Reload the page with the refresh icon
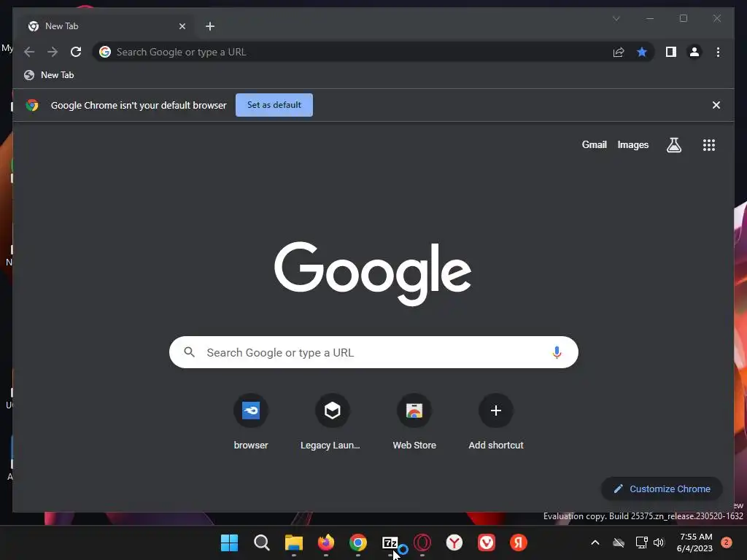Screen dimensions: 747x560 pos(76,52)
